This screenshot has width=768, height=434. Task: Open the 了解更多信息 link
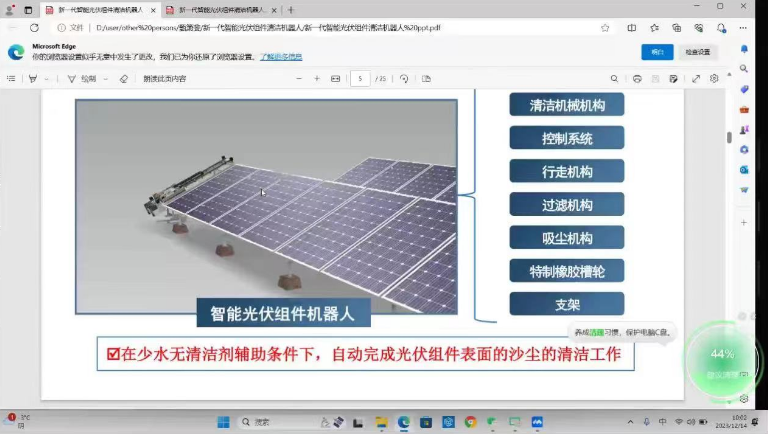point(280,57)
